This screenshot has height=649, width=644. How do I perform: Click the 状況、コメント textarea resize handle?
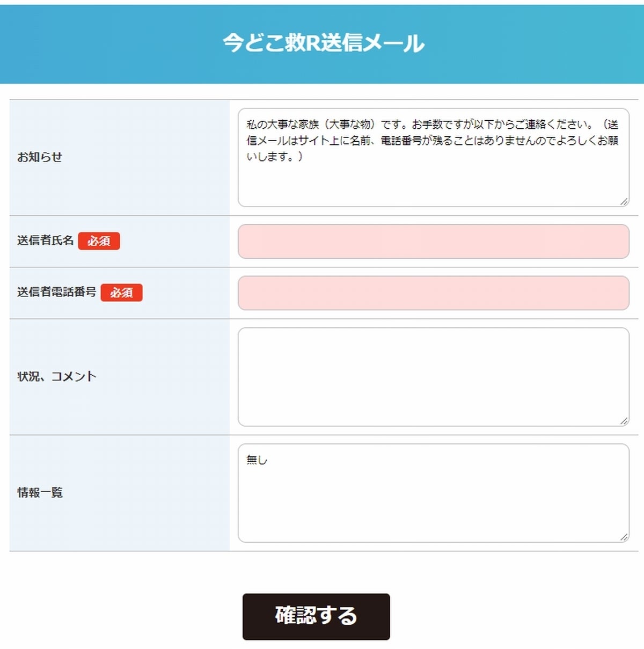(x=624, y=421)
